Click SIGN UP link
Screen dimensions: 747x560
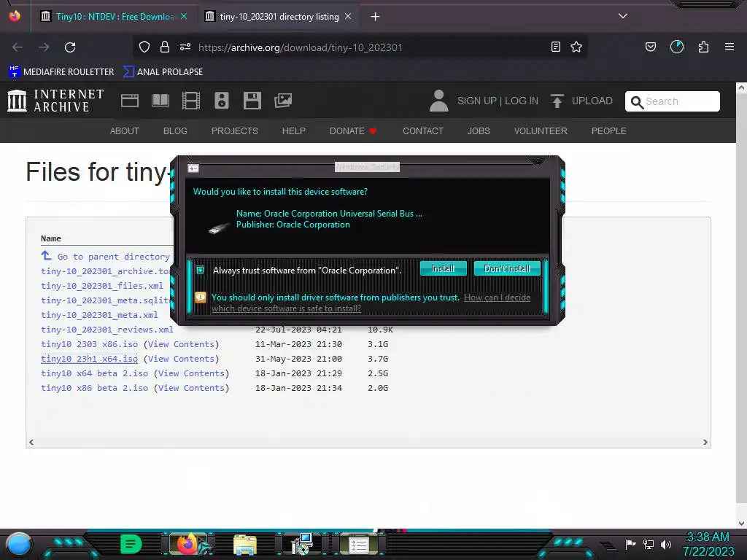tap(476, 101)
